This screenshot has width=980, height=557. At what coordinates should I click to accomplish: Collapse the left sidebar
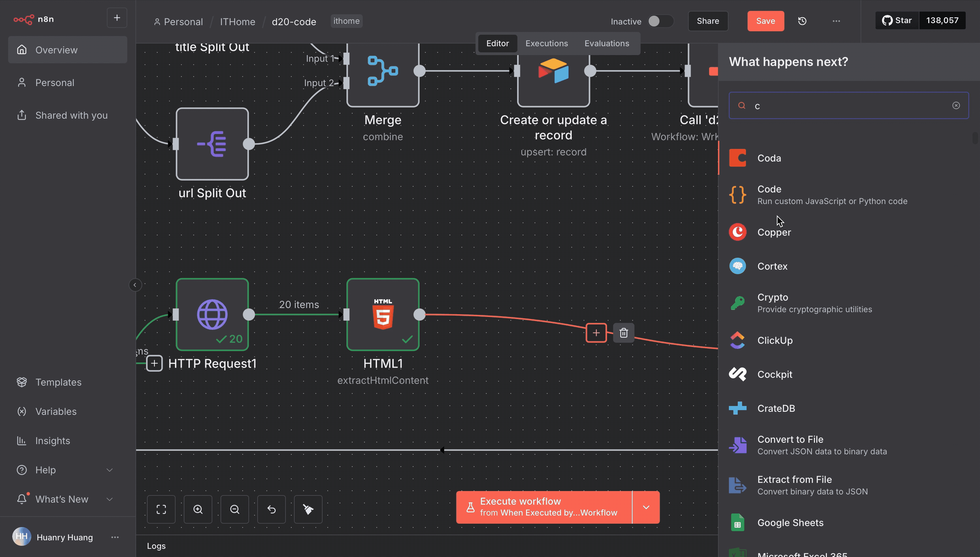[x=135, y=285]
